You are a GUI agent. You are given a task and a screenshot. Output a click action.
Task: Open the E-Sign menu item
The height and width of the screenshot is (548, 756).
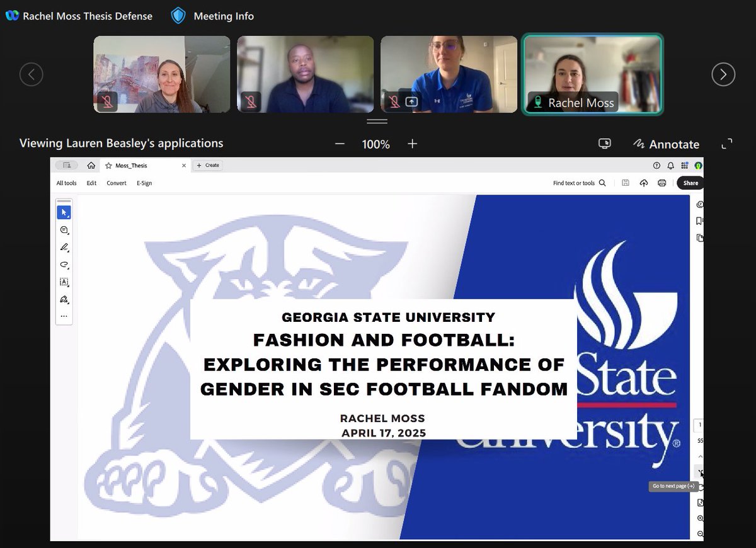tap(144, 183)
